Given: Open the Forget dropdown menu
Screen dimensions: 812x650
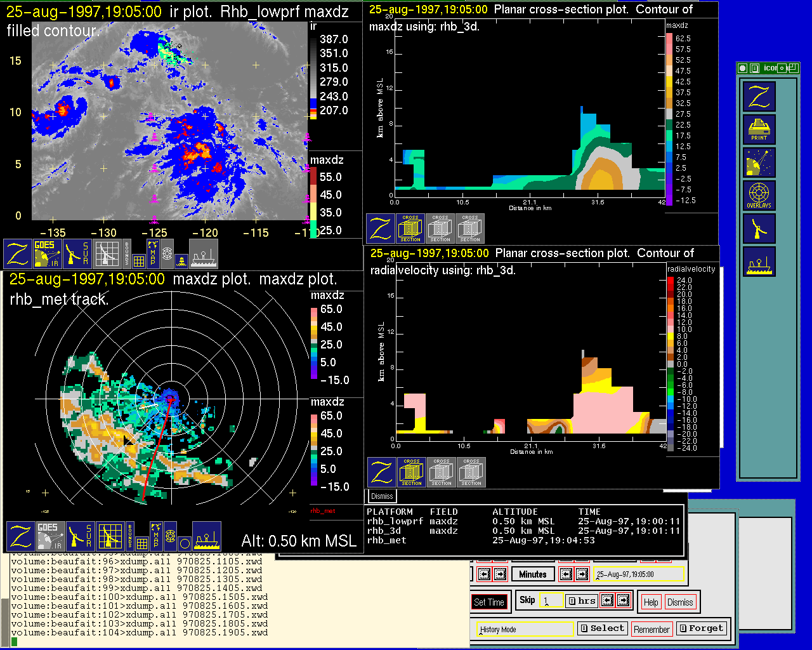Looking at the screenshot, I should 701,628.
